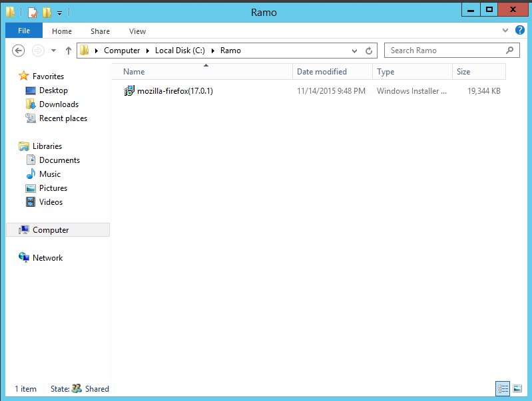Open the Music library
Image resolution: width=532 pixels, height=401 pixels.
point(50,174)
